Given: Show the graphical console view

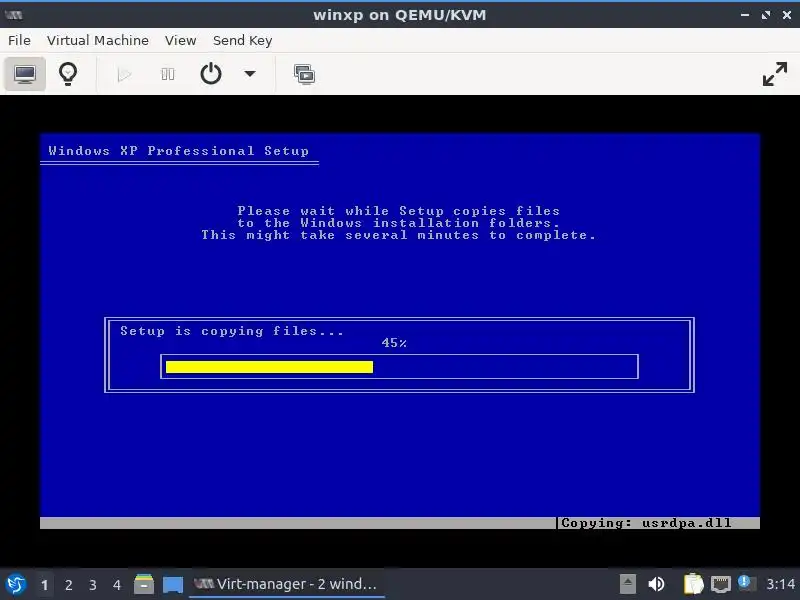Looking at the screenshot, I should [25, 74].
